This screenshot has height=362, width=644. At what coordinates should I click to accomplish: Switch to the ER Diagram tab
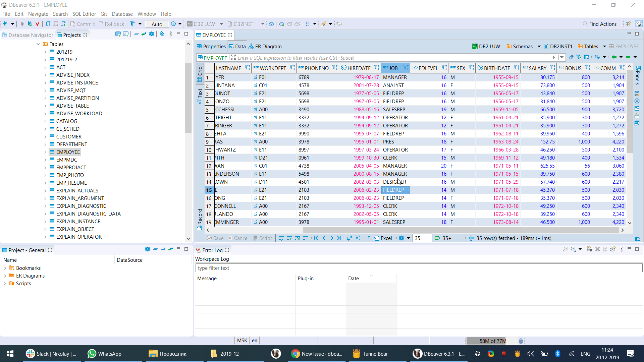point(265,47)
